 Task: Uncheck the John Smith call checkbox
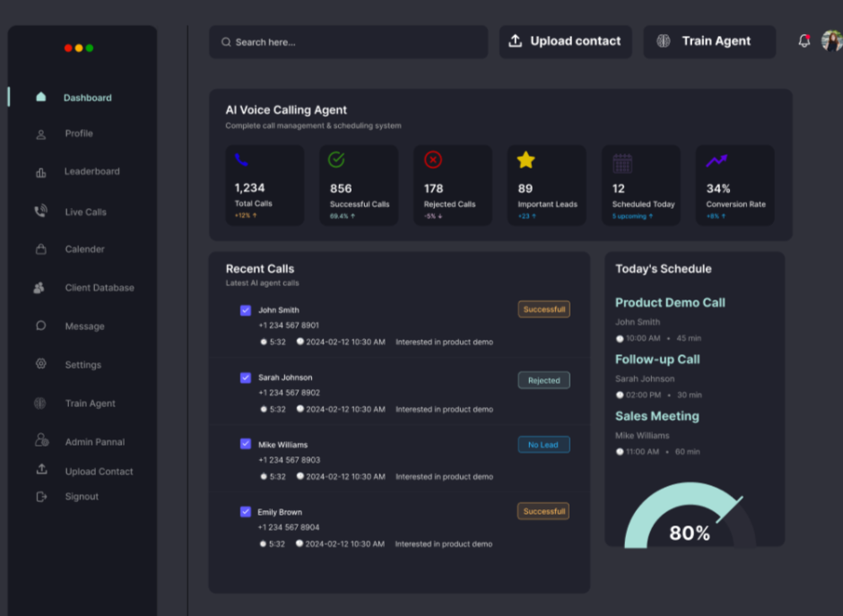[x=246, y=310]
